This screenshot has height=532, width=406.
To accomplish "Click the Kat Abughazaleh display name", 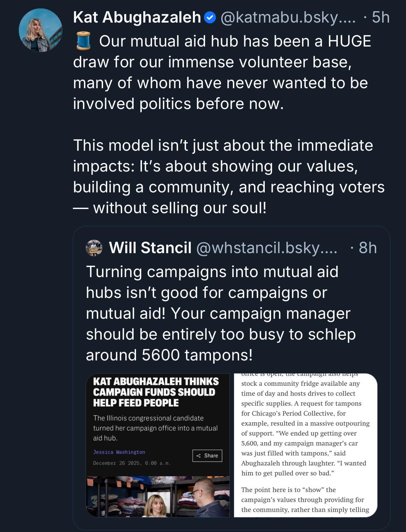I will (x=137, y=17).
